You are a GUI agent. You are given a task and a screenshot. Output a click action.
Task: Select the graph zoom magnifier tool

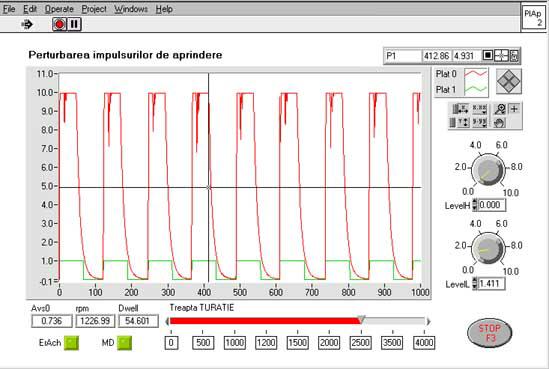(x=500, y=109)
